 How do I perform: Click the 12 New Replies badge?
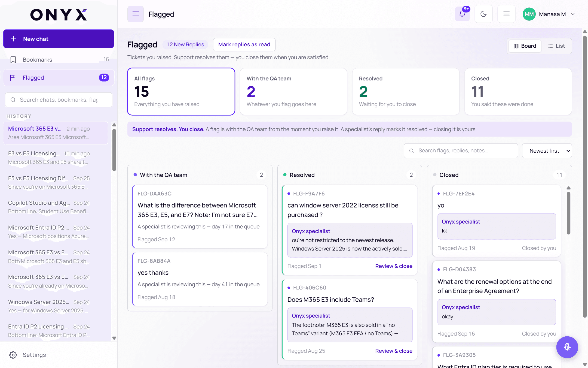[185, 44]
